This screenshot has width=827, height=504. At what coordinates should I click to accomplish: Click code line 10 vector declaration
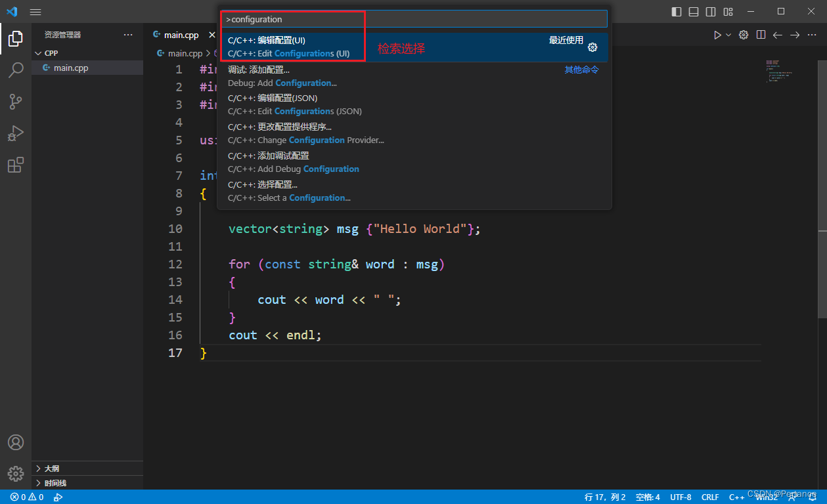[x=355, y=229]
